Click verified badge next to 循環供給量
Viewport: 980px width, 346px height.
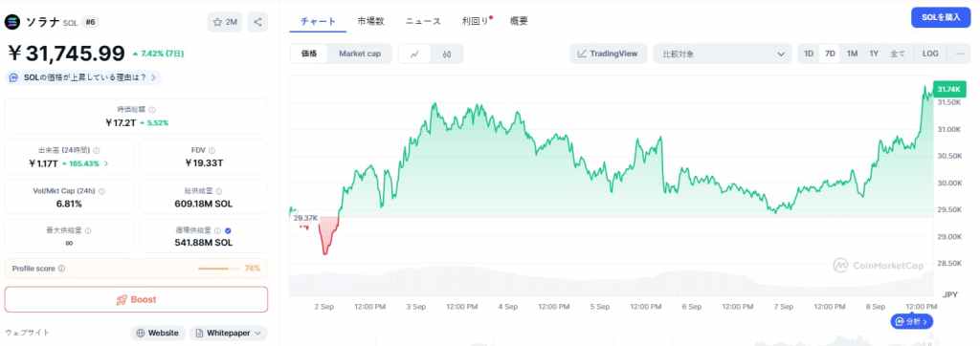pos(227,230)
